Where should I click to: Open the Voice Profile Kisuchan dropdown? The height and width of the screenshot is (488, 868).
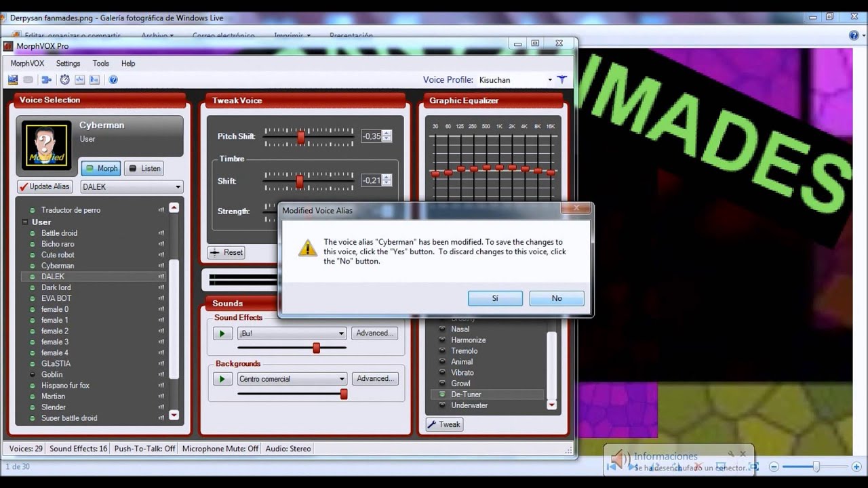point(550,80)
